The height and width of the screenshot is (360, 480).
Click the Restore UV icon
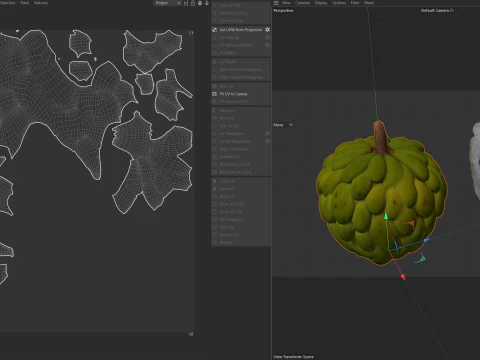click(x=215, y=235)
